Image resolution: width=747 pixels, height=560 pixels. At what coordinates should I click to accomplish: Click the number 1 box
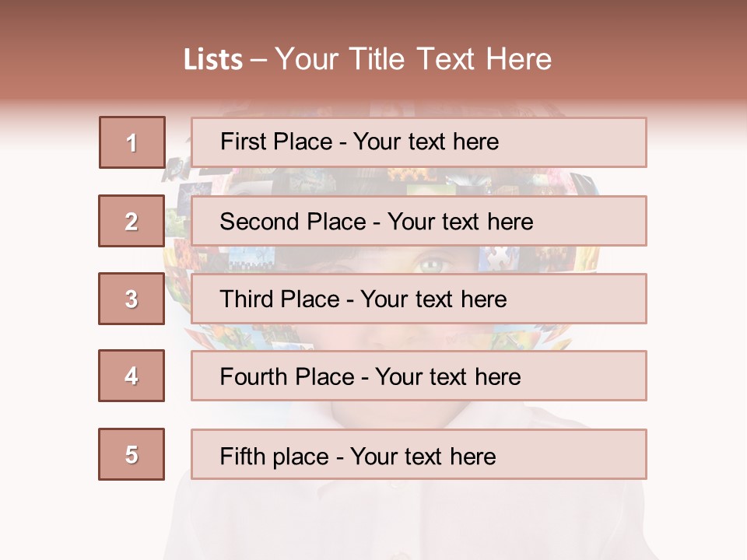coord(132,142)
